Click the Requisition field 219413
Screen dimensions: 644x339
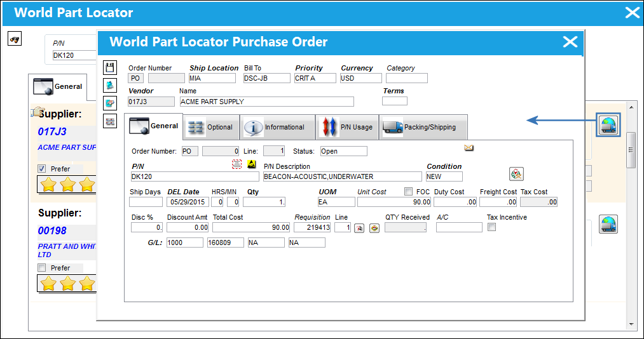[313, 227]
